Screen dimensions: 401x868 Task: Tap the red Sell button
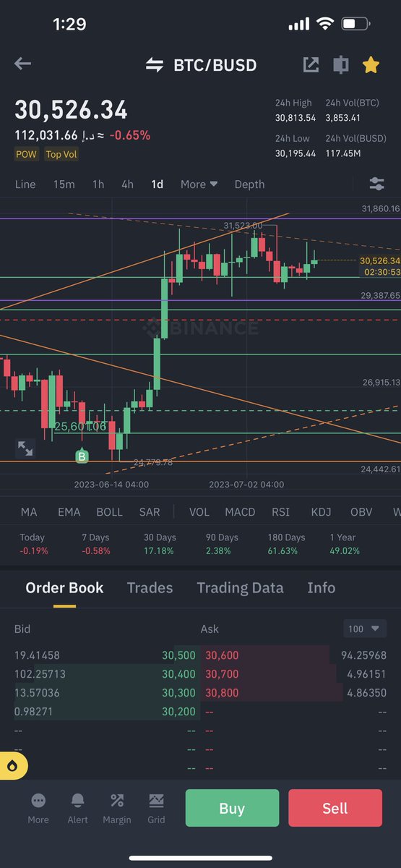point(335,808)
